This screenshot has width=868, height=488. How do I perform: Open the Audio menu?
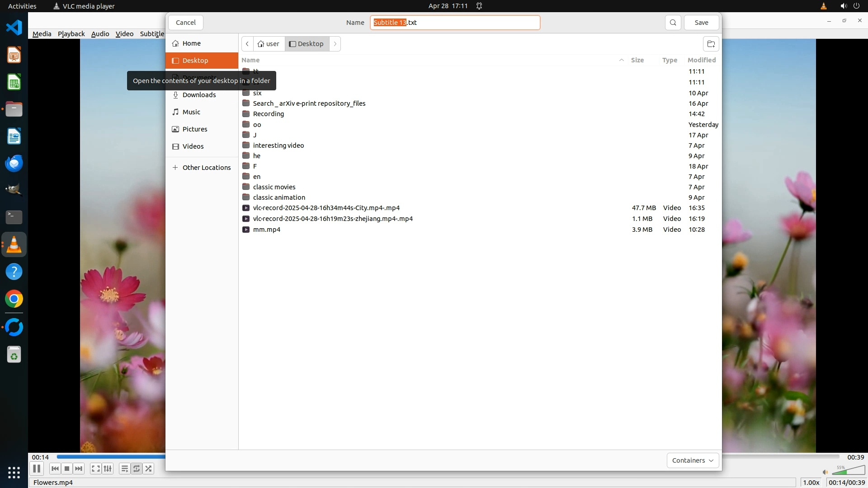[100, 34]
